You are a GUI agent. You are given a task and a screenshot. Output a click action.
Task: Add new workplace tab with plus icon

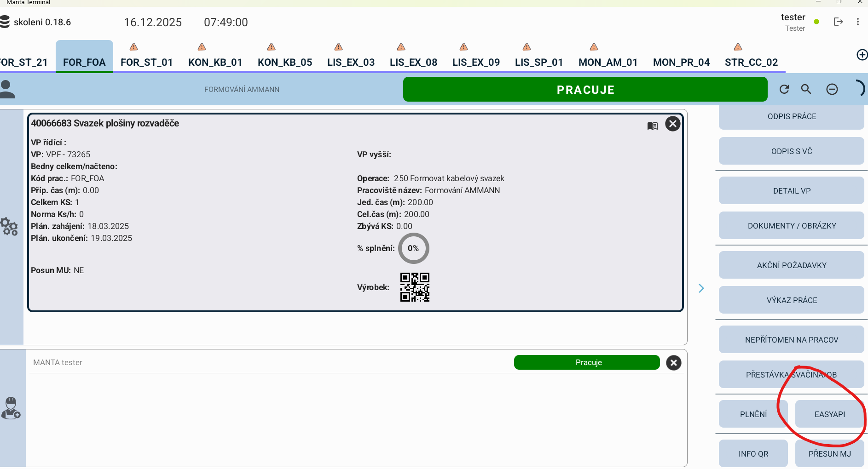(862, 55)
